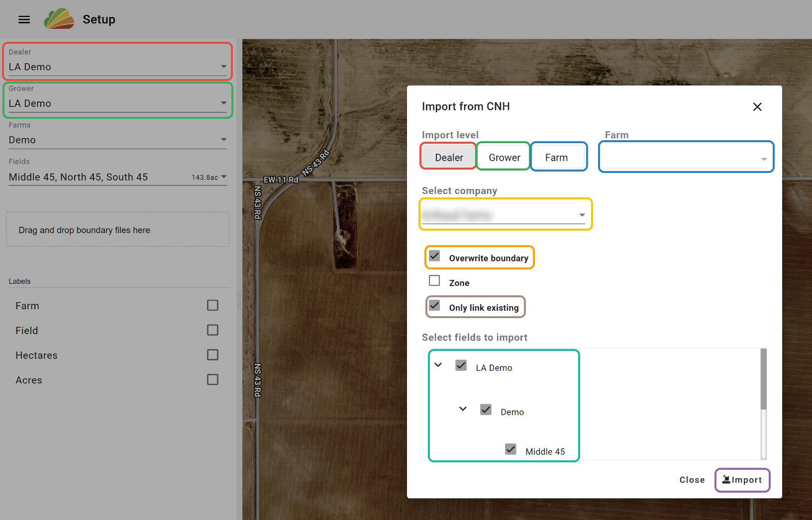The height and width of the screenshot is (520, 812).
Task: Collapse the LA Demo tree node
Action: pos(438,365)
